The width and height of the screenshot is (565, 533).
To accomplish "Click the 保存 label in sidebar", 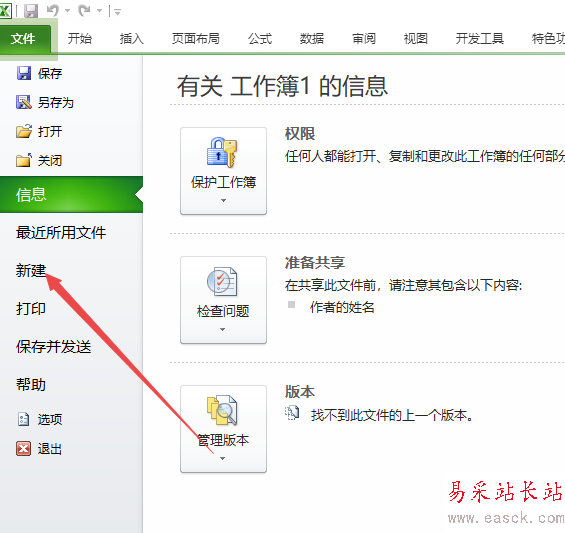I will click(x=50, y=74).
